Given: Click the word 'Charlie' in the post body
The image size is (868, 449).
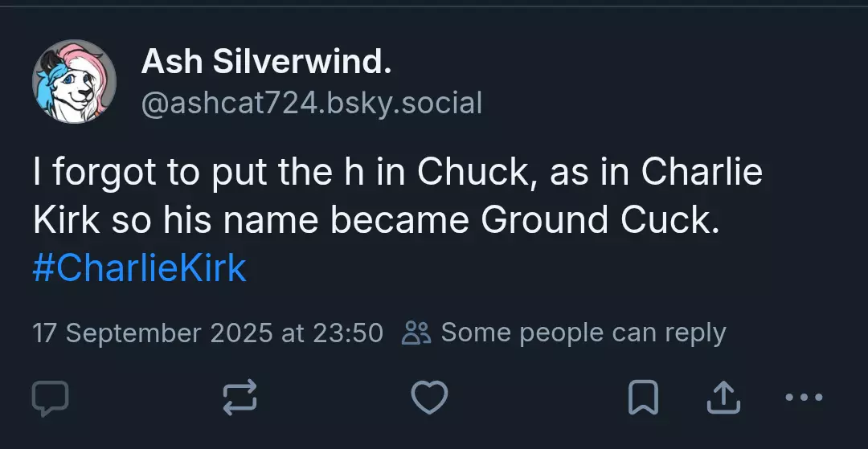Looking at the screenshot, I should (x=702, y=172).
